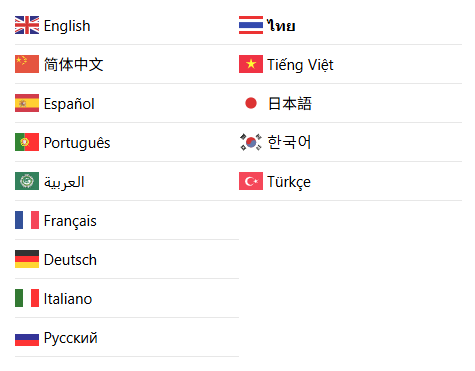Click the China flag icon

[27, 64]
